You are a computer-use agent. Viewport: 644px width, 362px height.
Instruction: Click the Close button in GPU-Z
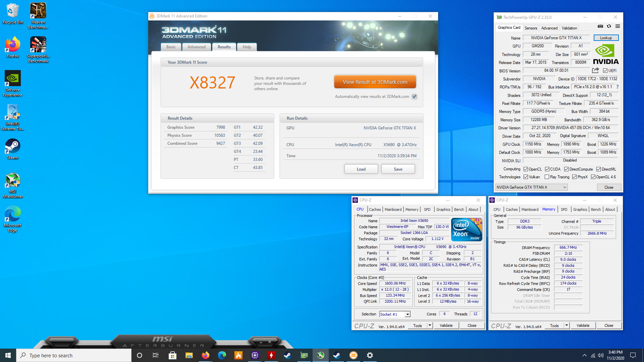[x=609, y=187]
